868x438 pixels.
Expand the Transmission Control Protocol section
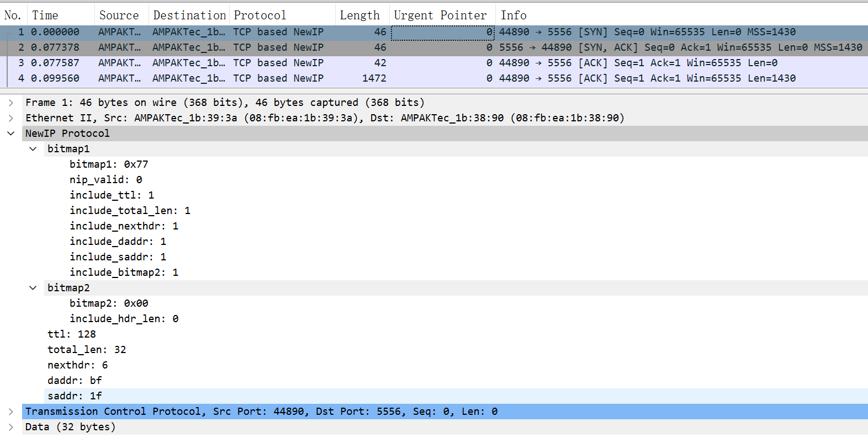(x=11, y=412)
